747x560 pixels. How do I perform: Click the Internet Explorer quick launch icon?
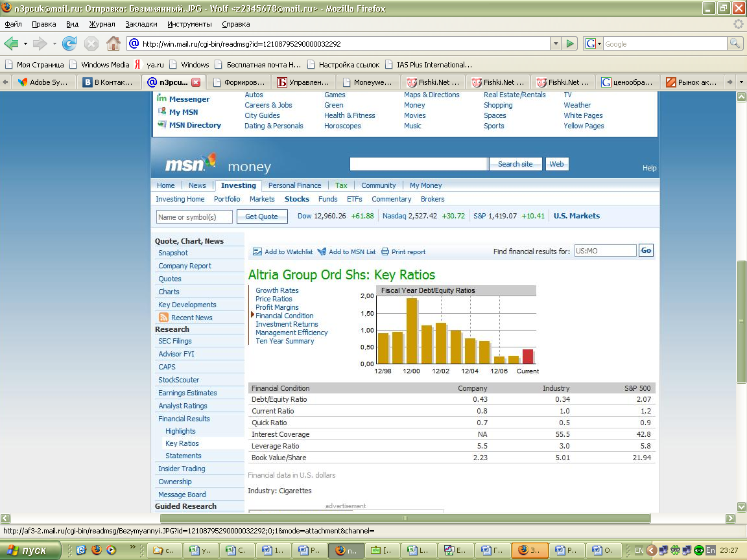click(81, 550)
